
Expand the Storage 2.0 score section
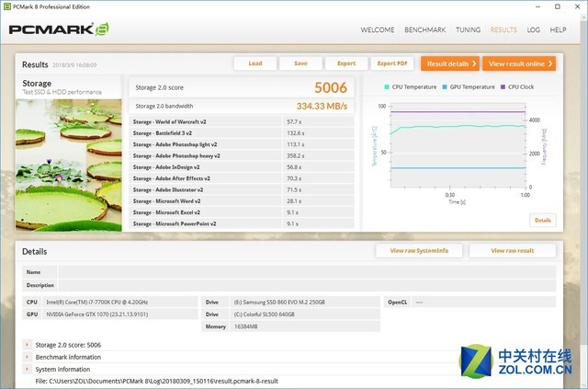pyautogui.click(x=26, y=345)
